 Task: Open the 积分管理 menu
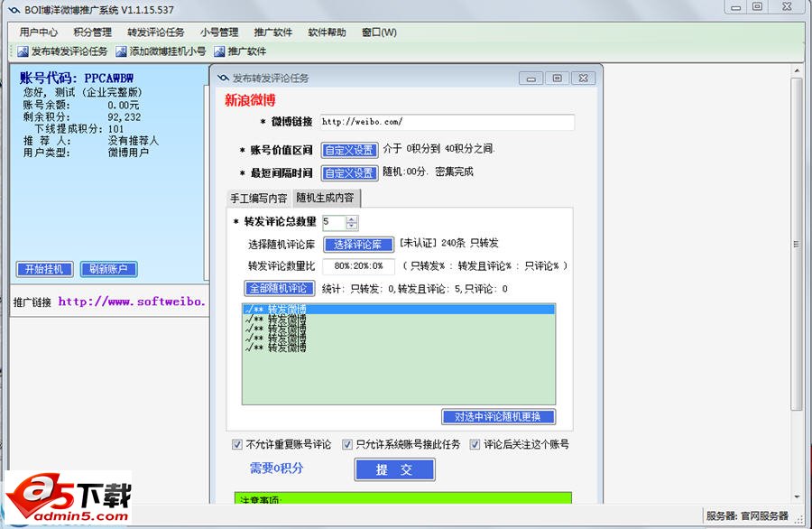click(x=93, y=32)
